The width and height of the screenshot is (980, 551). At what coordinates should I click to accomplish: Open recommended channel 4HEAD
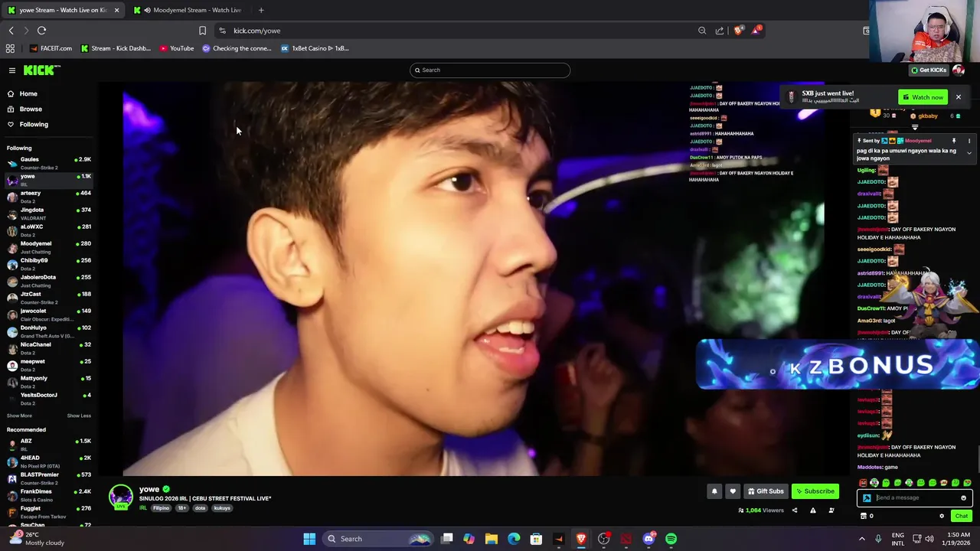(x=47, y=461)
